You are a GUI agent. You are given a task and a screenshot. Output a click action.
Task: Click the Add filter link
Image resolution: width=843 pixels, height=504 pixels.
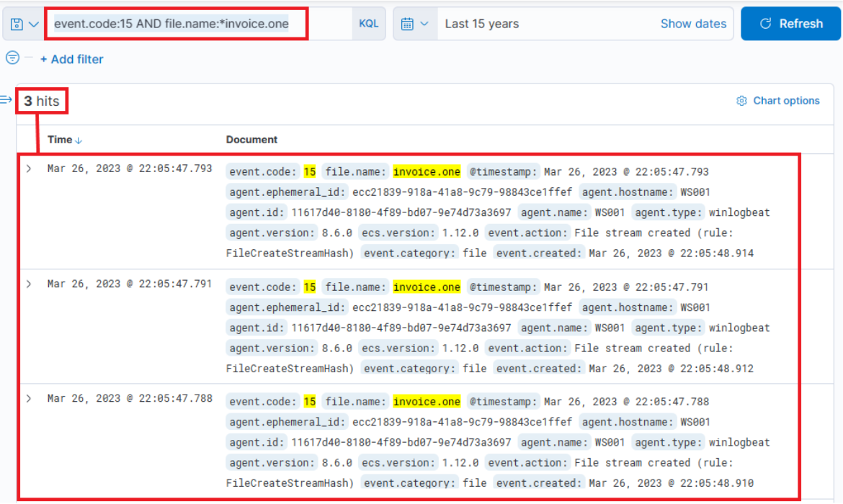[x=71, y=59]
